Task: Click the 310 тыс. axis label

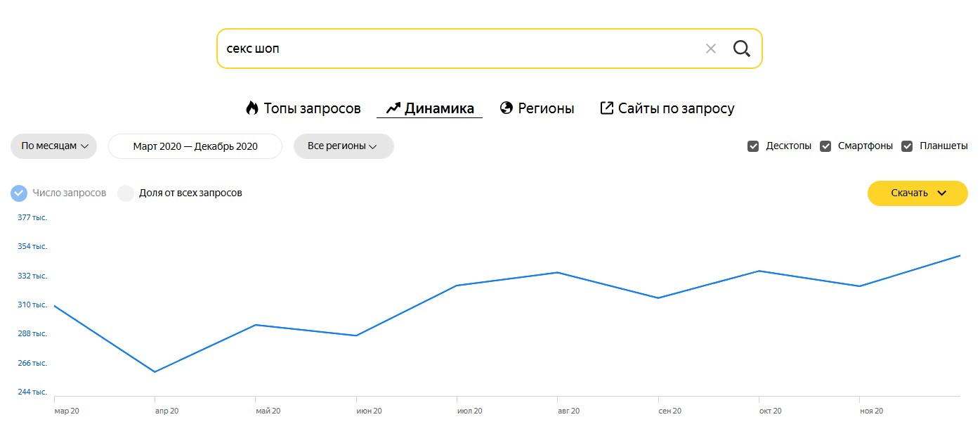Action: (x=32, y=305)
